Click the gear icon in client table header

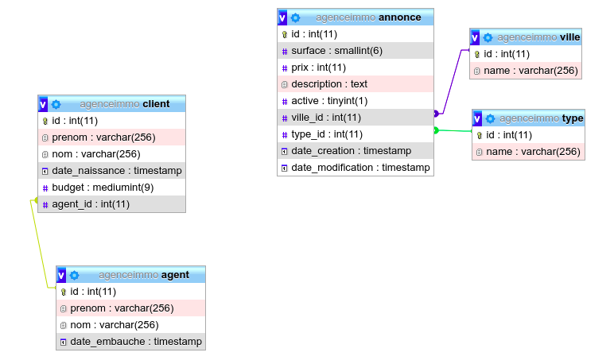tap(56, 104)
